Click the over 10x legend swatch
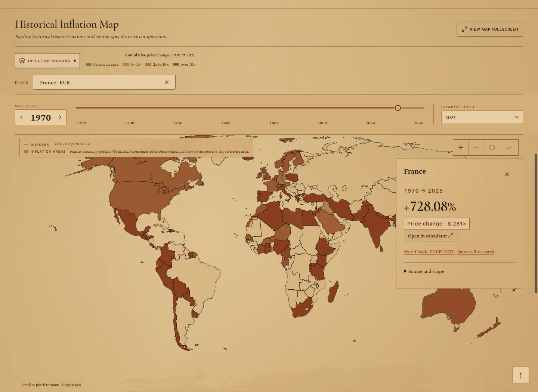Image resolution: width=538 pixels, height=392 pixels. [176, 65]
